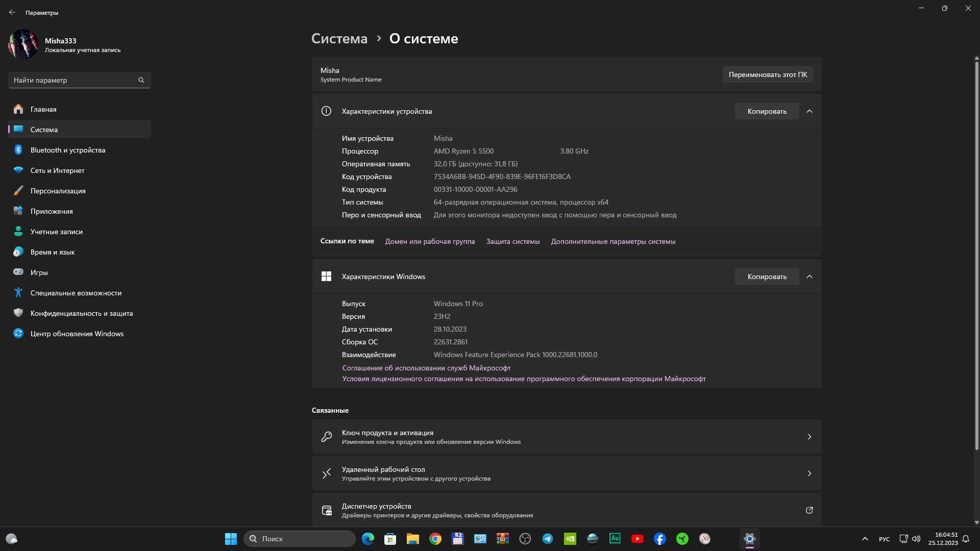Open notifications bell icon
Image resolution: width=980 pixels, height=551 pixels.
(x=966, y=539)
